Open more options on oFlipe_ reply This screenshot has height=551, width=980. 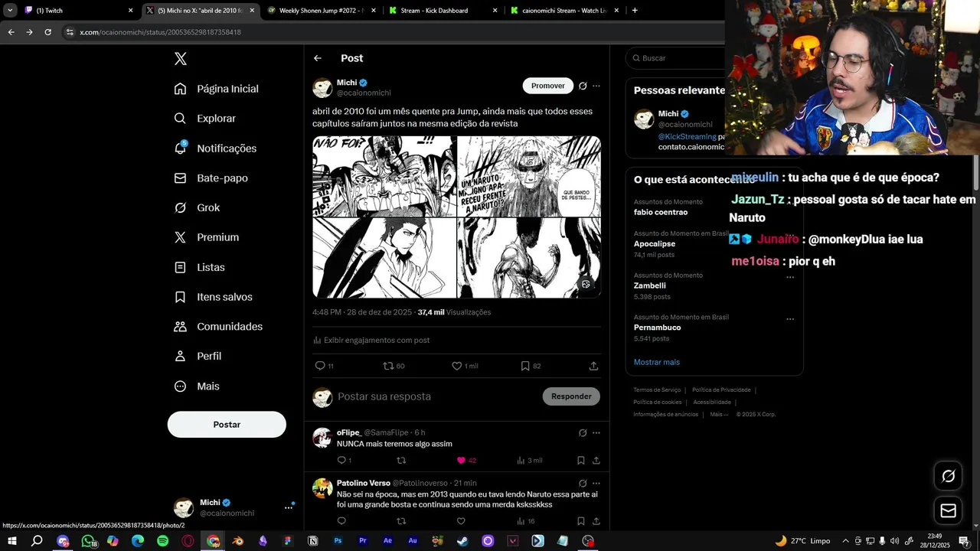tap(596, 433)
